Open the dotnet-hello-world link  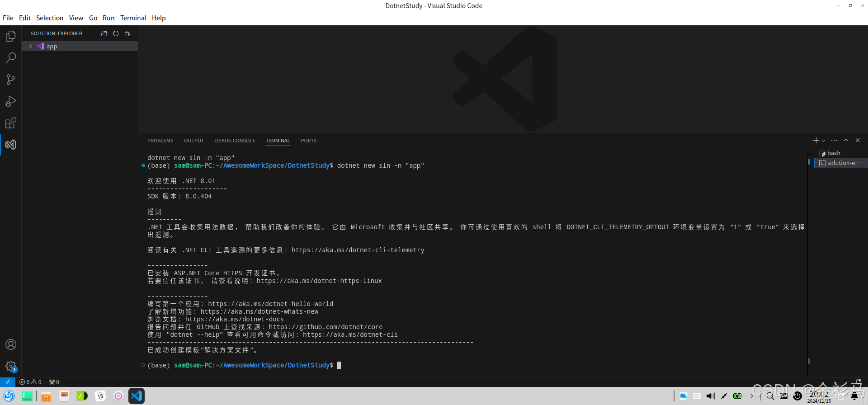pyautogui.click(x=271, y=304)
